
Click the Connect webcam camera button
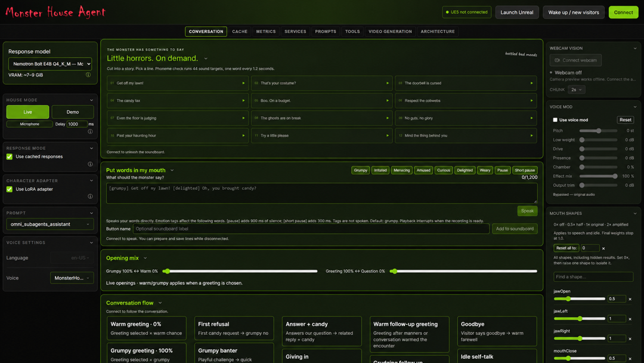click(x=575, y=60)
